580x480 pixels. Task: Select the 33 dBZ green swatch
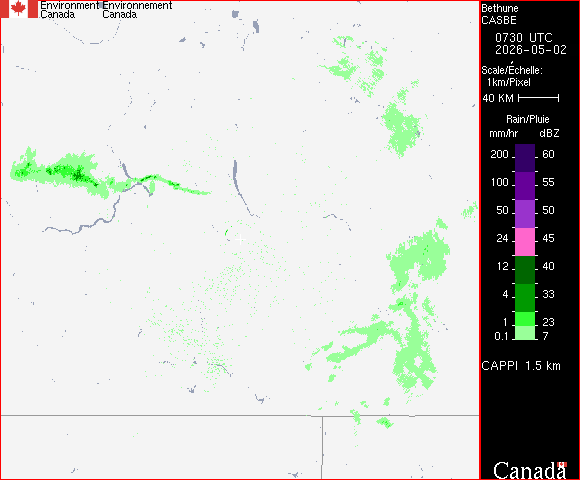(525, 298)
